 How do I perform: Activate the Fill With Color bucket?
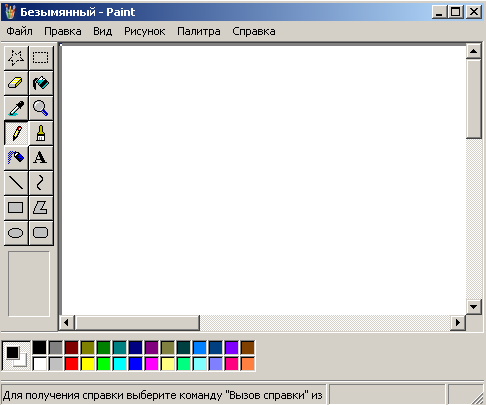point(41,83)
